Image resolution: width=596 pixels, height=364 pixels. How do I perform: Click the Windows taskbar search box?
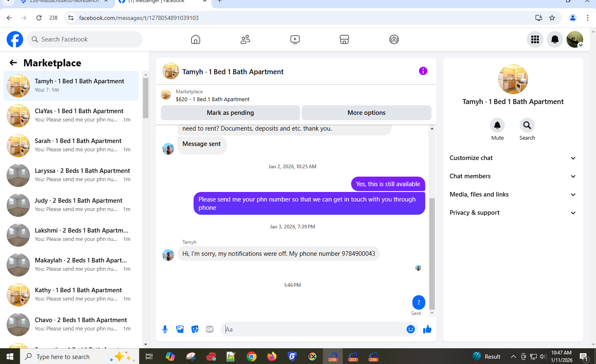pos(80,357)
